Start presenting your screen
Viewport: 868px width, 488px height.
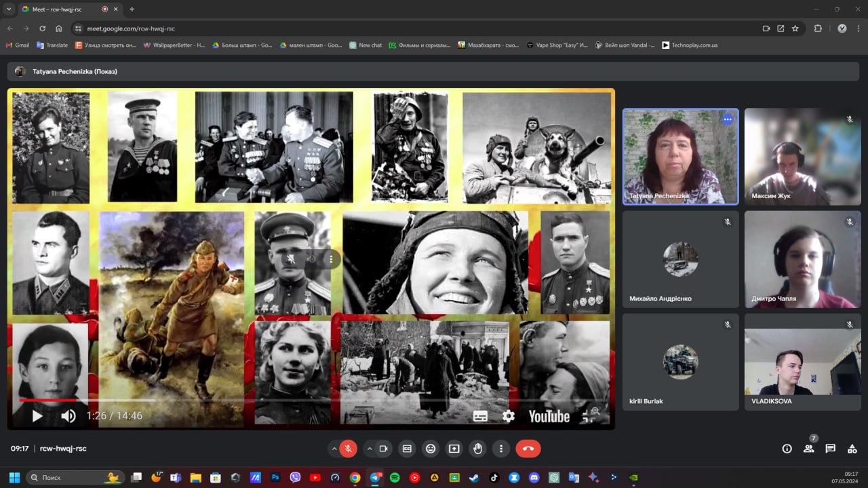454,449
